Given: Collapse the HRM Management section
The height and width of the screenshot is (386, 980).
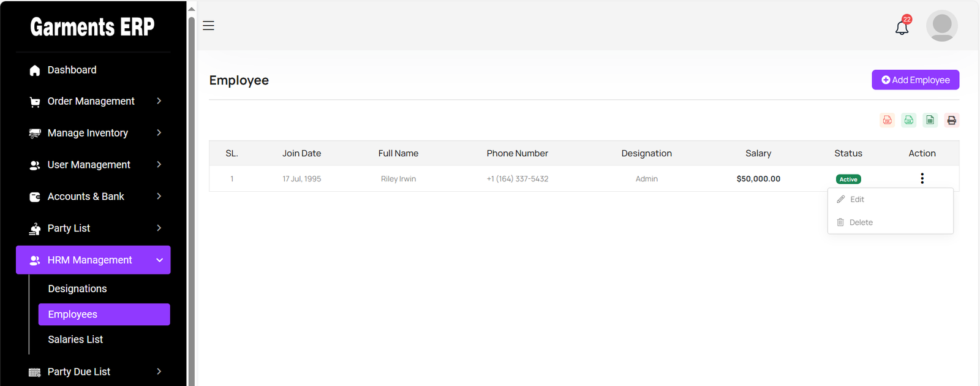Looking at the screenshot, I should 93,260.
